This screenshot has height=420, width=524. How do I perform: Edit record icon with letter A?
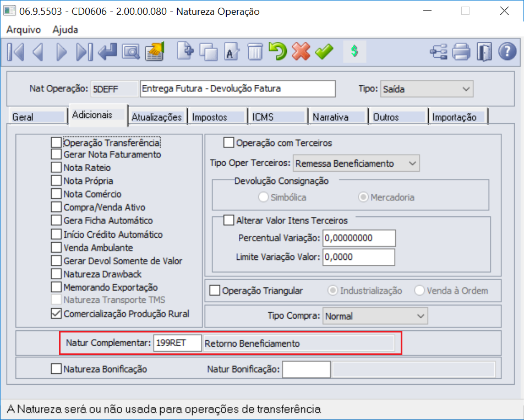click(232, 51)
